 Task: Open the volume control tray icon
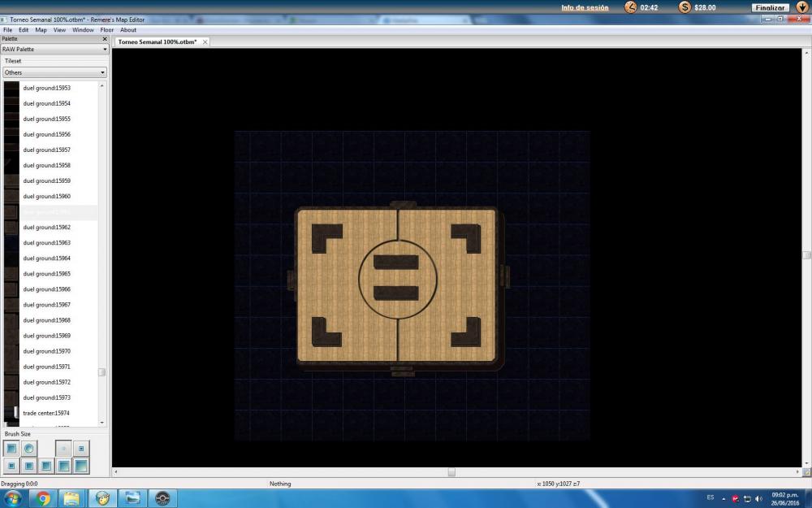pyautogui.click(x=758, y=499)
